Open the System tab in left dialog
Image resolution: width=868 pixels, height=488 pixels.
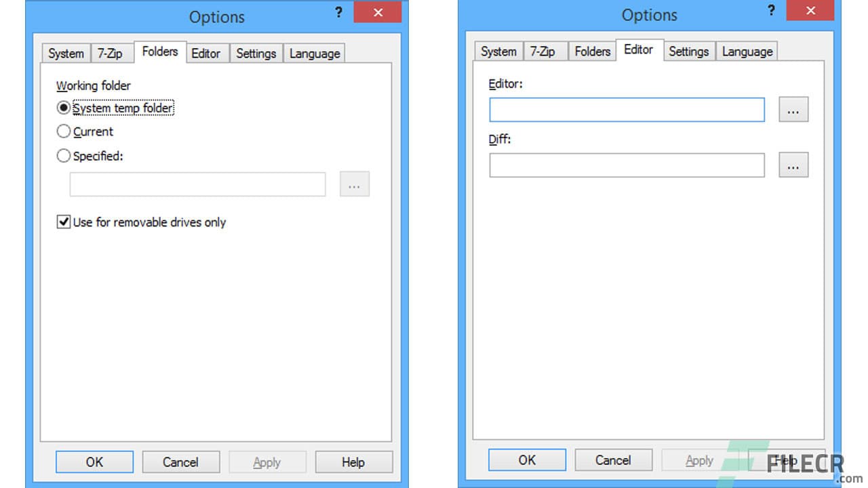click(x=66, y=54)
